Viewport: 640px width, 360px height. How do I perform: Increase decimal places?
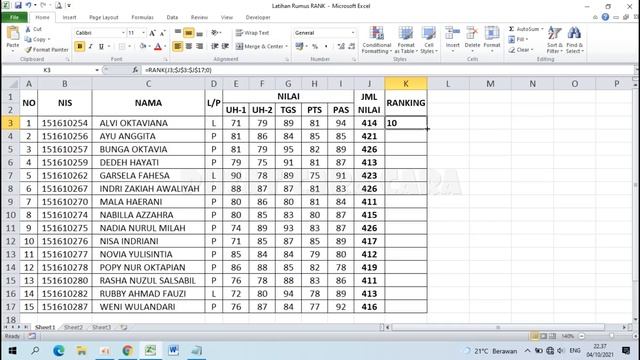341,47
